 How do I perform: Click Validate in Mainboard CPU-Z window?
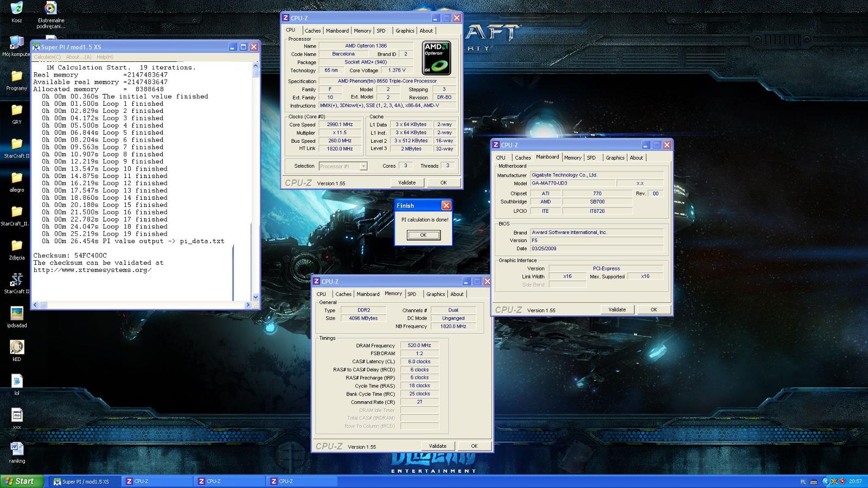click(x=617, y=310)
